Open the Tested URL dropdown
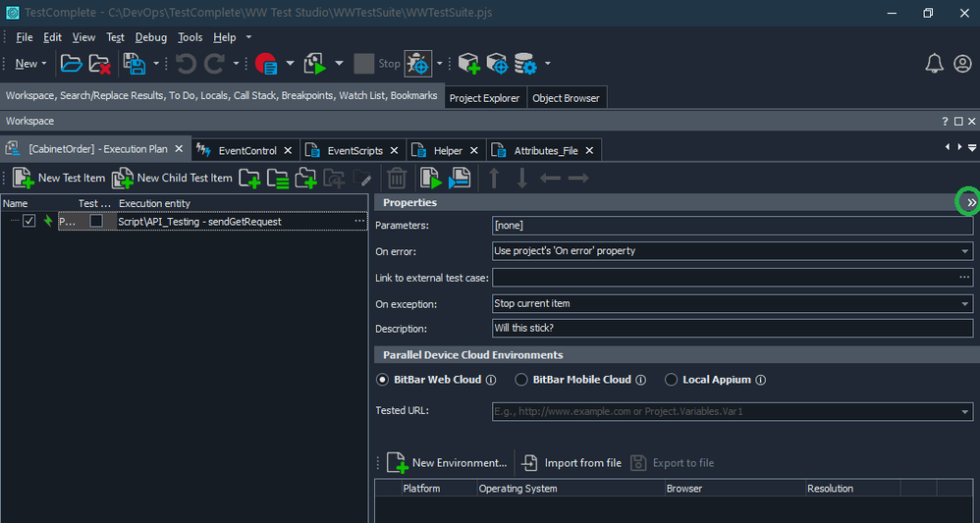The image size is (980, 523). (965, 412)
